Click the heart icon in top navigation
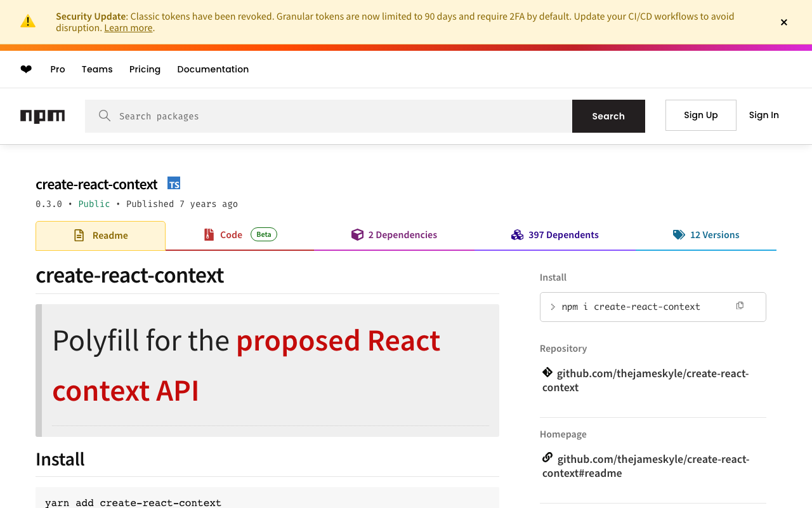Image resolution: width=812 pixels, height=508 pixels. [26, 69]
